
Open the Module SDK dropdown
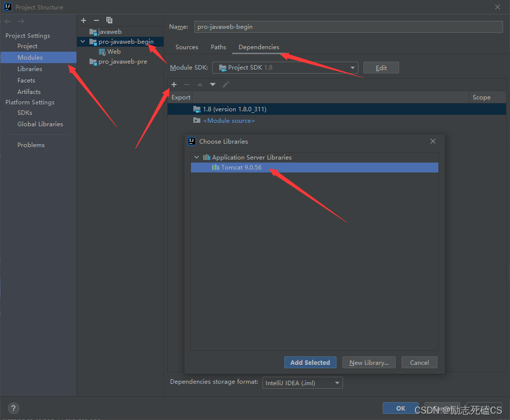click(x=285, y=68)
